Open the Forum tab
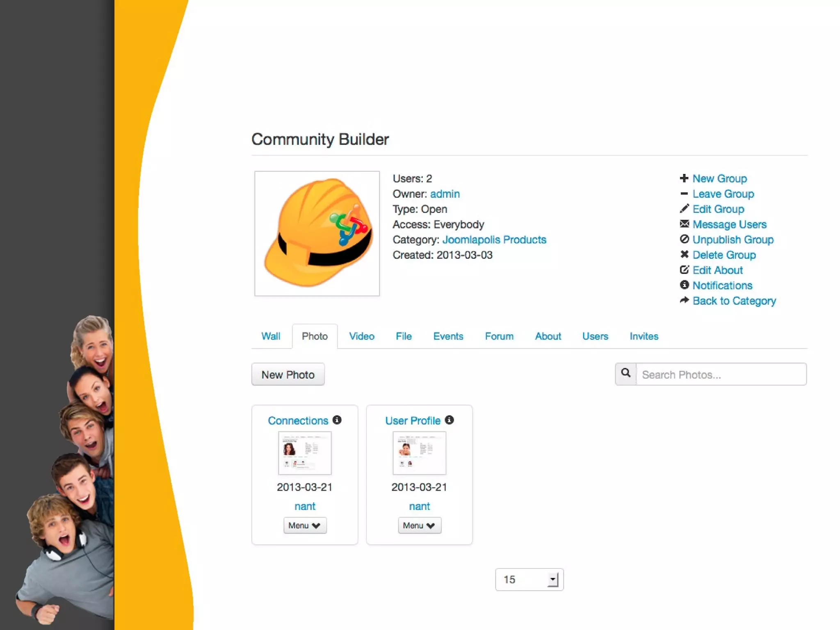The height and width of the screenshot is (630, 840). click(499, 336)
